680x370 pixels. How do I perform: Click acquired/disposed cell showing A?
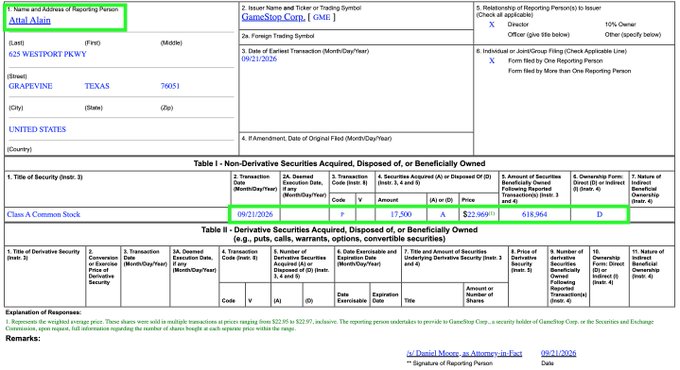pyautogui.click(x=442, y=214)
